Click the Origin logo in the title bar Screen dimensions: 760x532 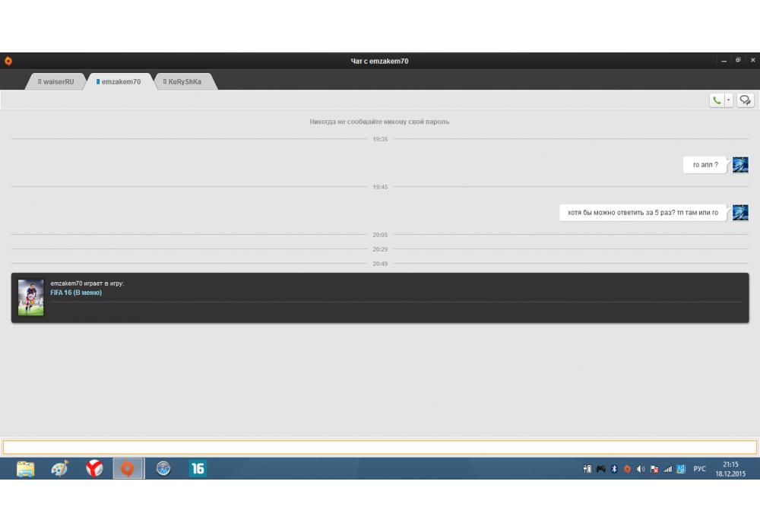pos(8,61)
